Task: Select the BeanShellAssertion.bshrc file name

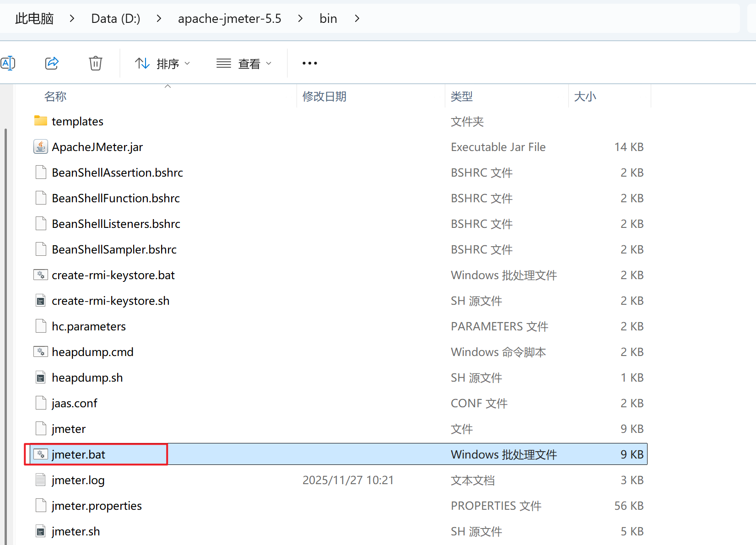Action: pos(118,173)
